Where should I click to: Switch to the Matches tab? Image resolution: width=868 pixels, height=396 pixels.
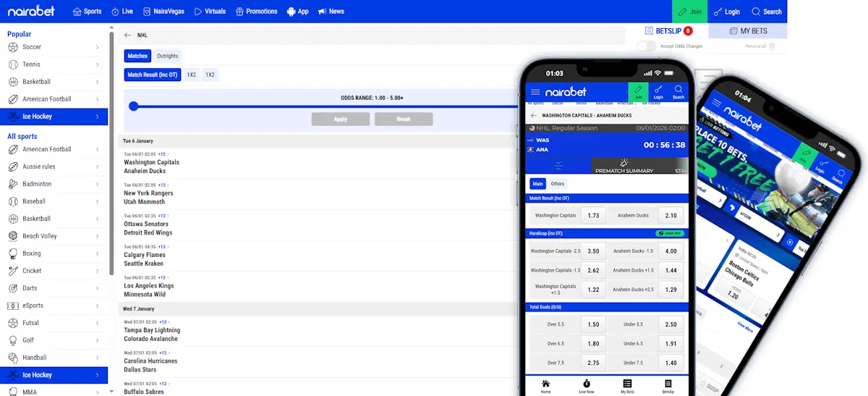(137, 56)
